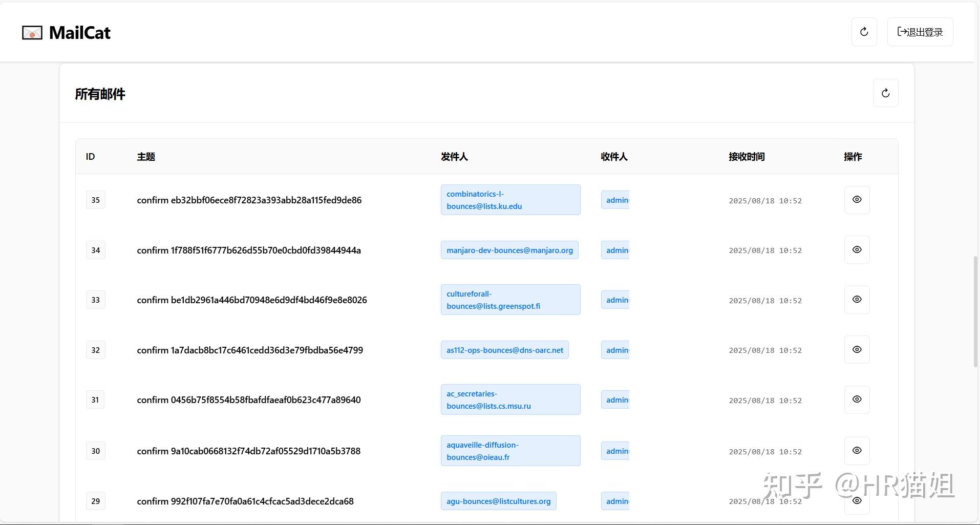Viewport: 980px width, 525px height.
Task: View email 34 using its eye icon
Action: [857, 249]
